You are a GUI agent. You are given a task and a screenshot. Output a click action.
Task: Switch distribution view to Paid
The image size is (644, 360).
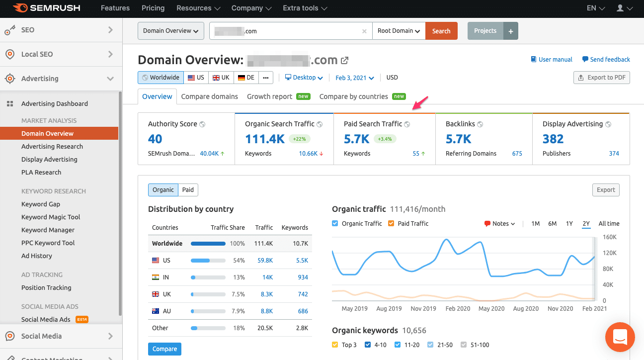(x=188, y=190)
